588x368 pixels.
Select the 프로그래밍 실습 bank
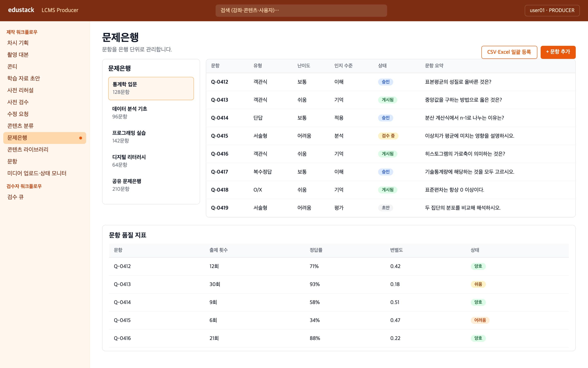tap(151, 137)
